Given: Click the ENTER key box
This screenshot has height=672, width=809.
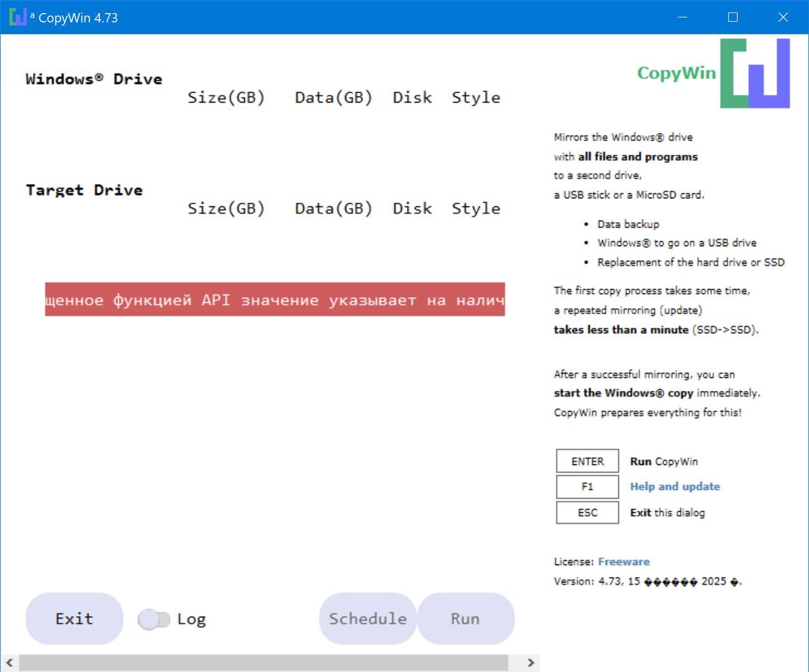Looking at the screenshot, I should (587, 461).
